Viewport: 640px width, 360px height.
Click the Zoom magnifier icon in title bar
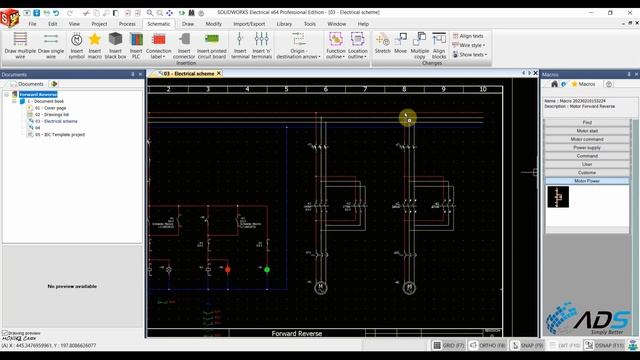click(150, 13)
